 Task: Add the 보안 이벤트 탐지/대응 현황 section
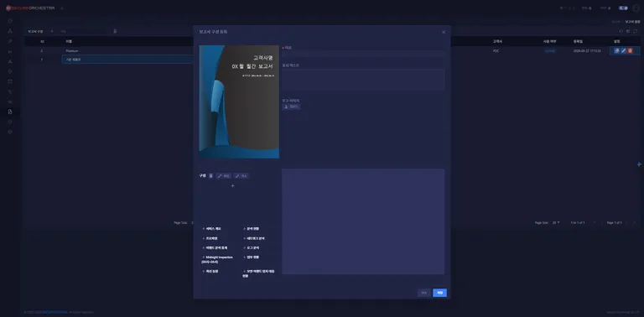coord(259,273)
